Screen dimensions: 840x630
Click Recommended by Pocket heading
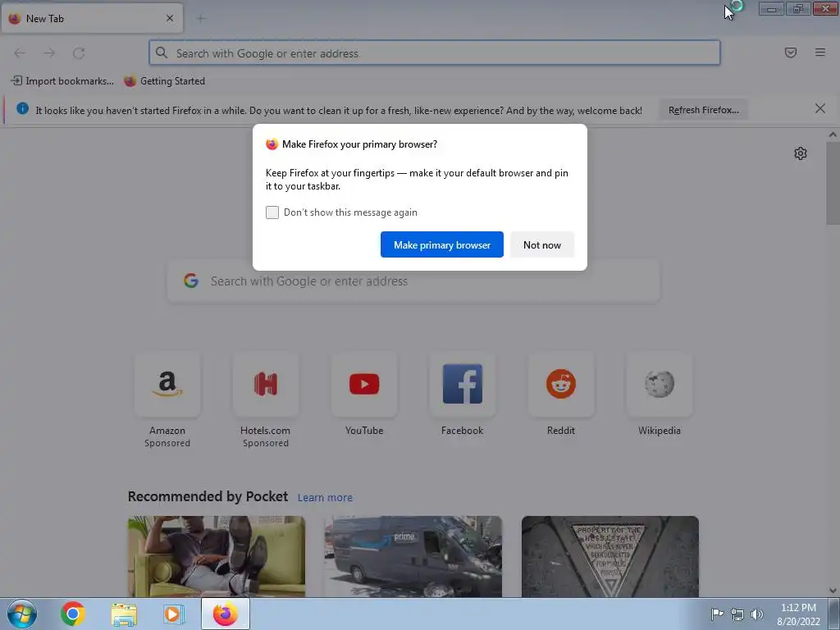208,496
